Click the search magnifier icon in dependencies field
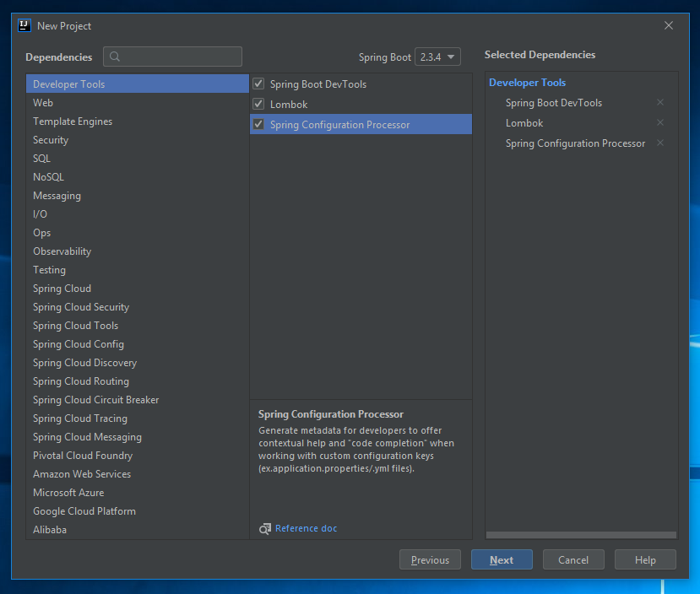 point(115,57)
